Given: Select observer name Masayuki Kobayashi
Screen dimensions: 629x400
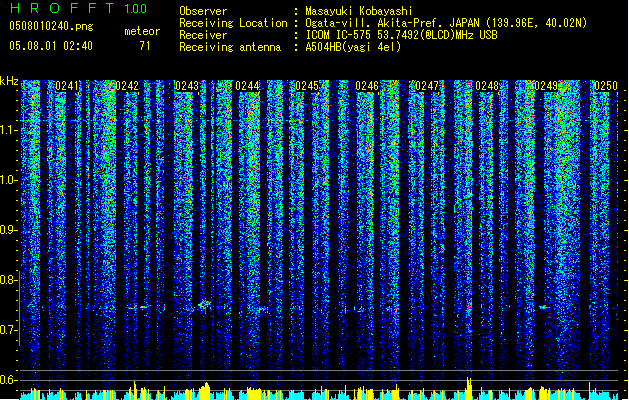Looking at the screenshot, I should (359, 11).
